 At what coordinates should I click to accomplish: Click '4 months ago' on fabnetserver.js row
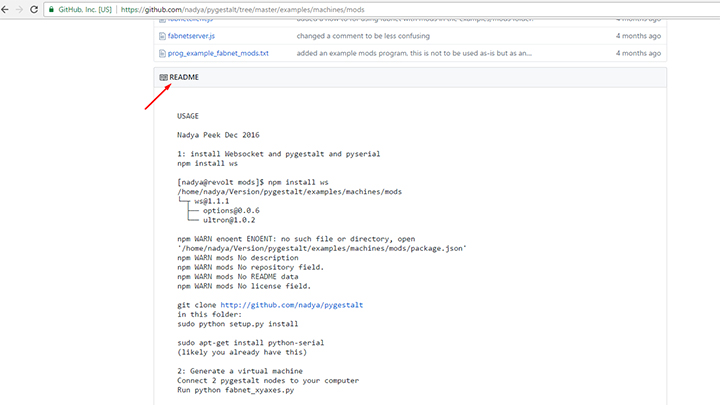click(x=638, y=36)
